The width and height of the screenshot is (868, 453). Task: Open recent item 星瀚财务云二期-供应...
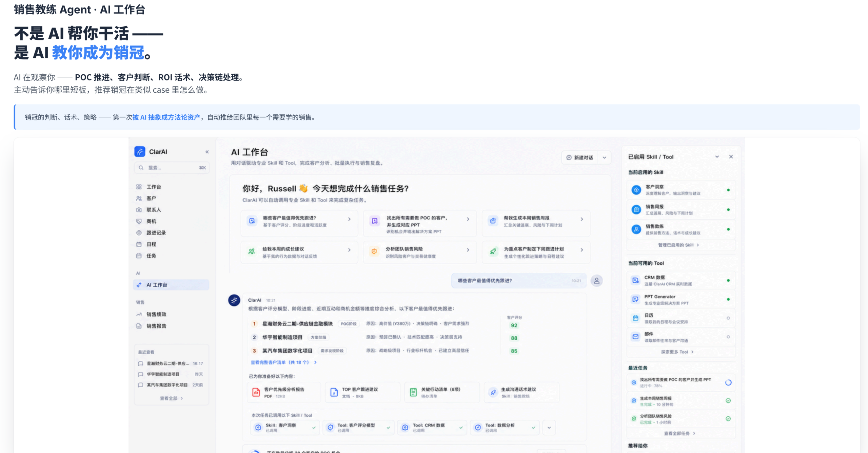pyautogui.click(x=171, y=363)
